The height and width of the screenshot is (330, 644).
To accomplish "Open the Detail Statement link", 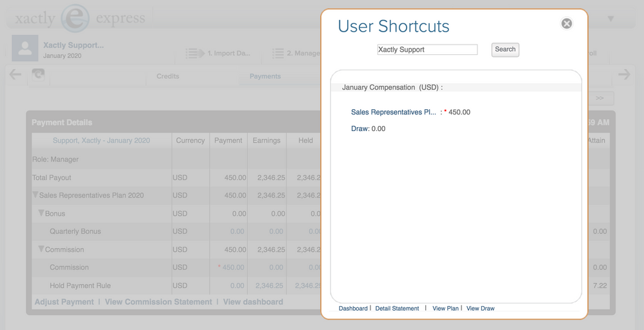I will pos(397,308).
